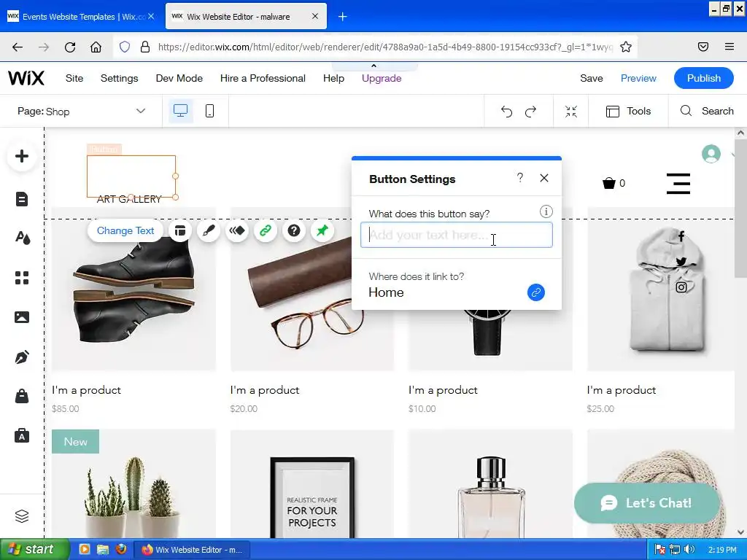Image resolution: width=747 pixels, height=560 pixels.
Task: Click the Upgrade link
Action: pos(382,78)
